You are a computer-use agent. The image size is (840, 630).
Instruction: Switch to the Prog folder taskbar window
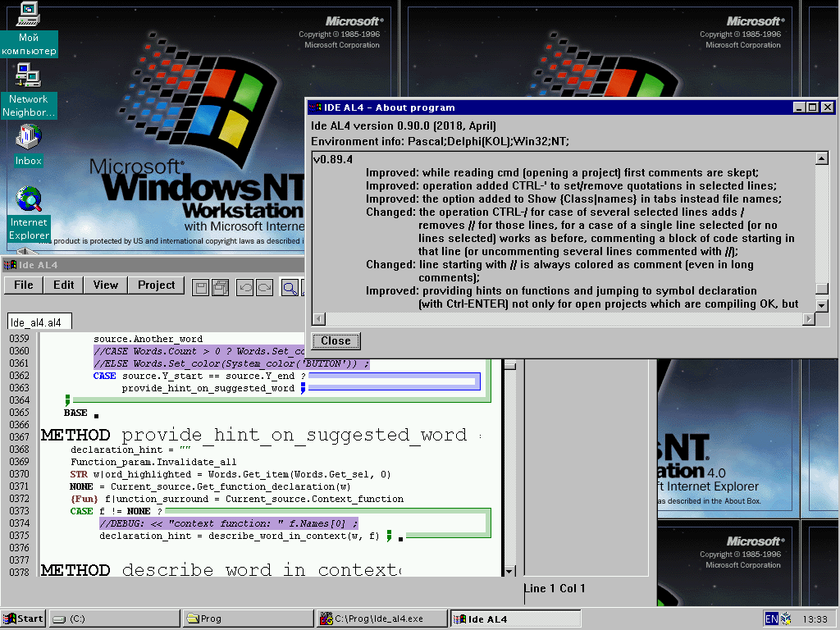[x=248, y=619]
